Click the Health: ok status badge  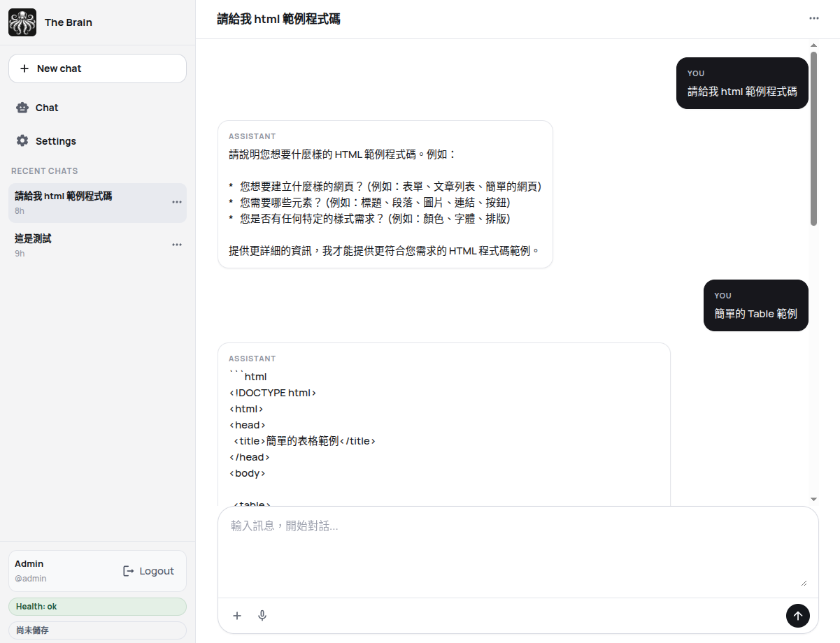click(x=97, y=607)
